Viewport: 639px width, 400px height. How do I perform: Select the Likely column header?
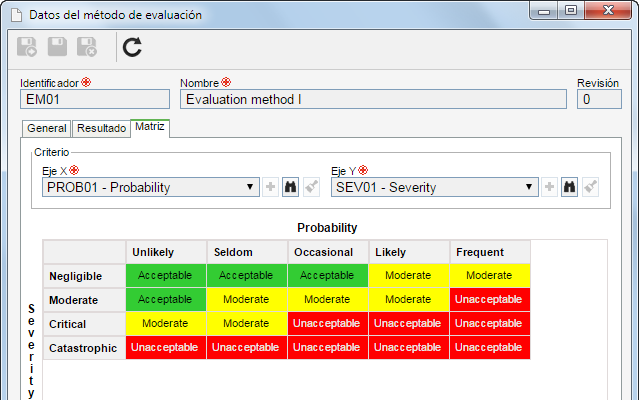[x=409, y=252]
